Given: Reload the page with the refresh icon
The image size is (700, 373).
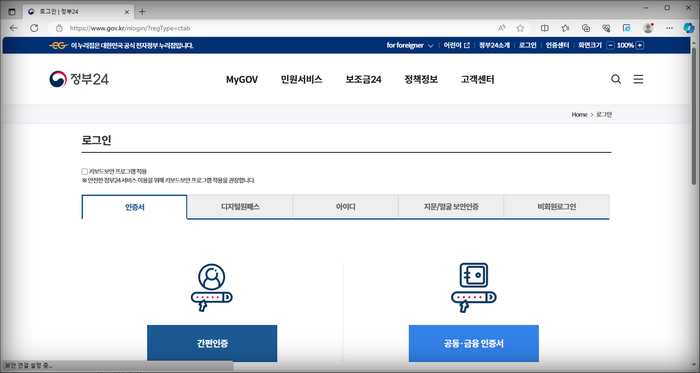Looking at the screenshot, I should coord(34,28).
